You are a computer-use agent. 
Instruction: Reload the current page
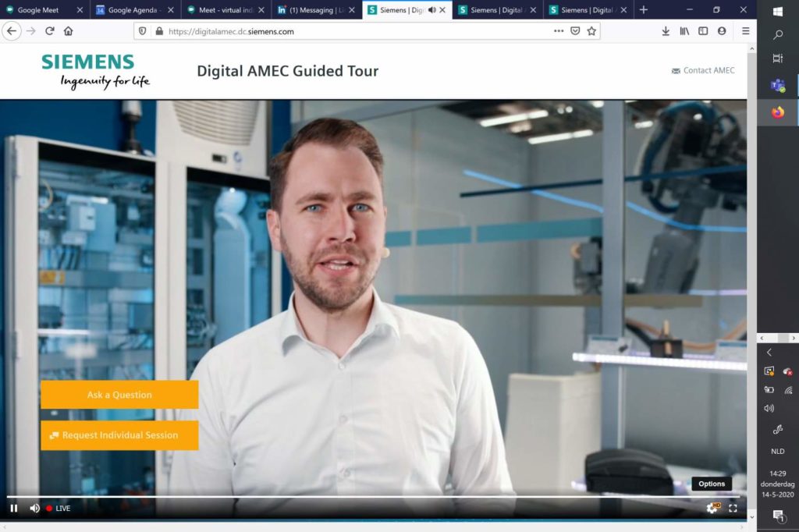click(x=49, y=31)
